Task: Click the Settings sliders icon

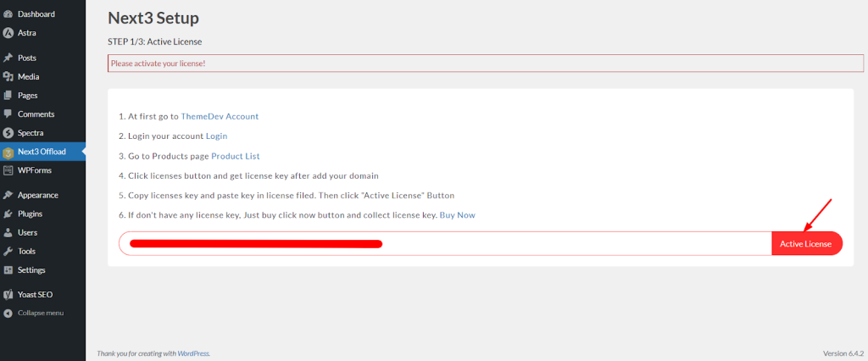Action: tap(8, 271)
